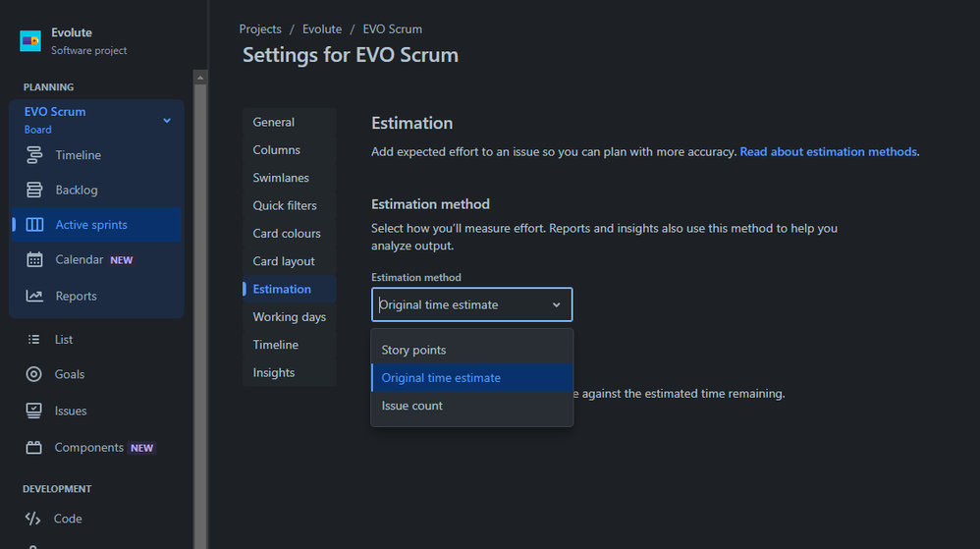Click the Evolute project logo icon

pos(30,41)
